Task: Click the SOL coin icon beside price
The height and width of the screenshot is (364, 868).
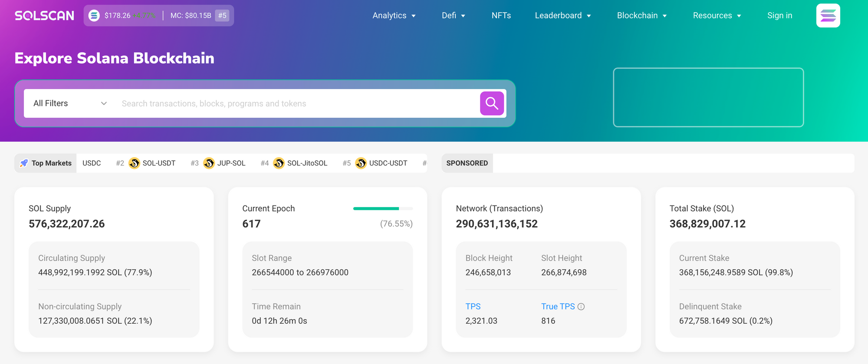Action: click(94, 16)
